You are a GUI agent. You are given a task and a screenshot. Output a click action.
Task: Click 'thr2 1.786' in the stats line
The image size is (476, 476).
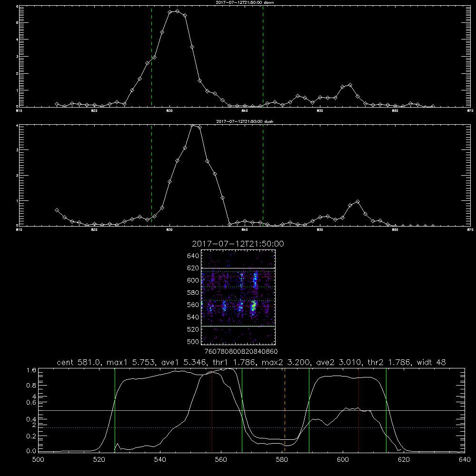(389, 362)
